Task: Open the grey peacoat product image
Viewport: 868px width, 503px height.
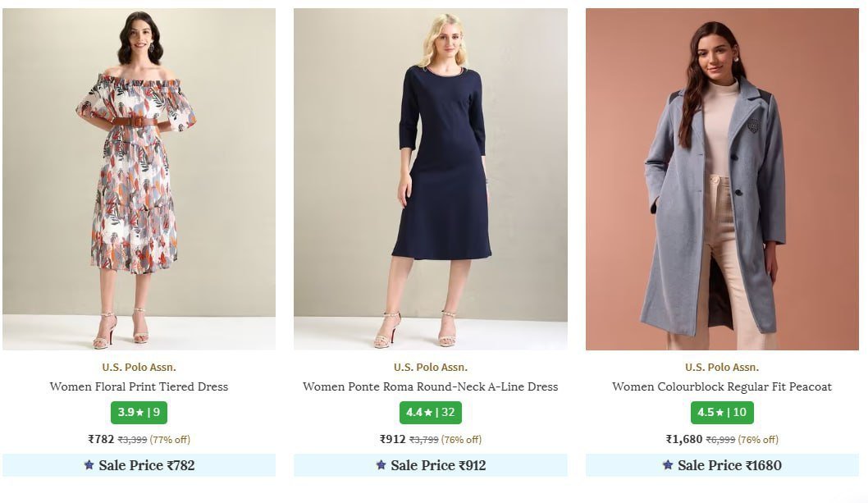Action: click(722, 179)
